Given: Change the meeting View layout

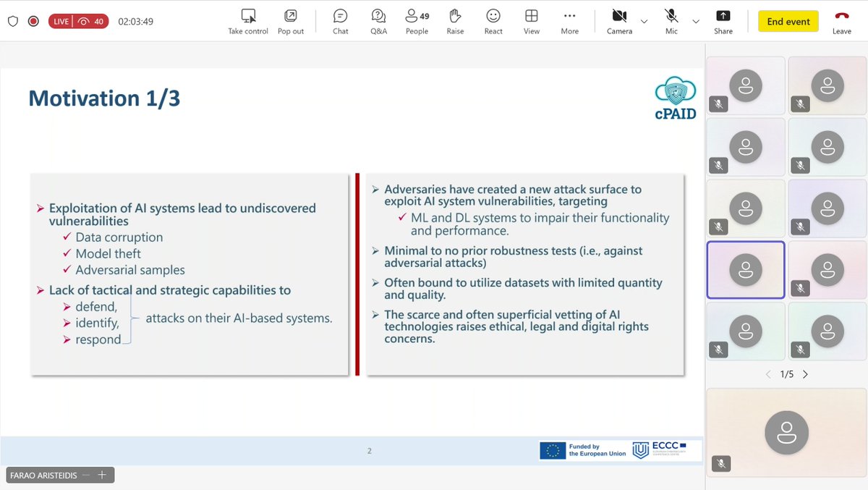Looking at the screenshot, I should (531, 20).
